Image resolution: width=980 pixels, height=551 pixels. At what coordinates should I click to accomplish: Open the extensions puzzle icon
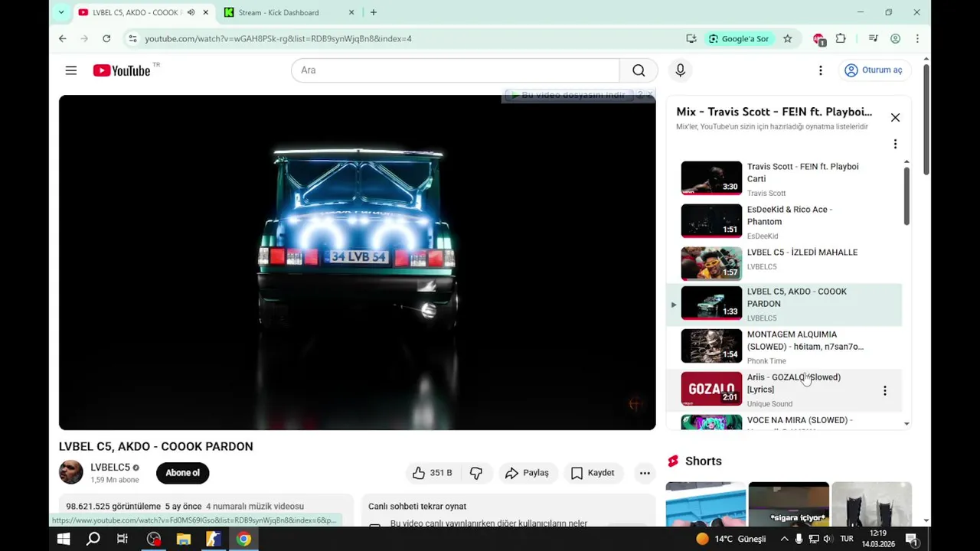(841, 38)
